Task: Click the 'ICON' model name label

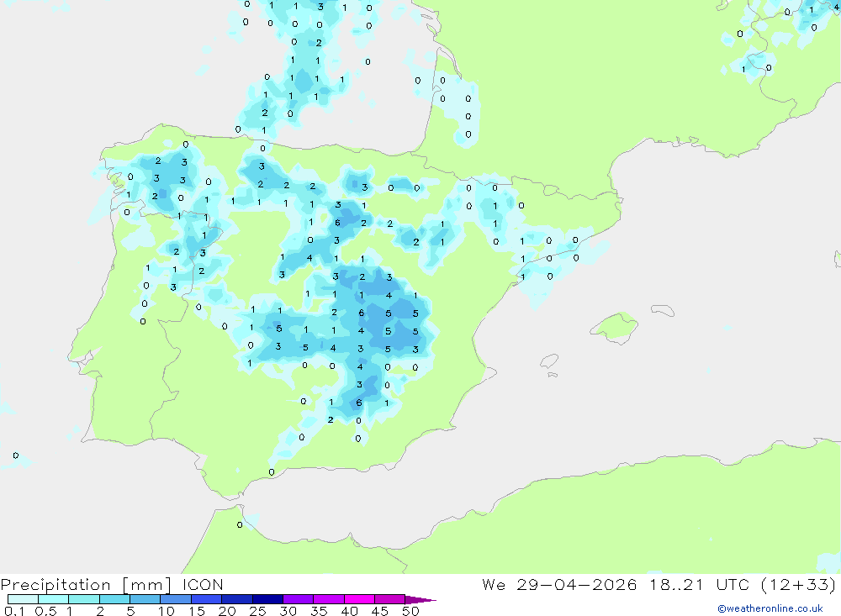Action: (203, 584)
